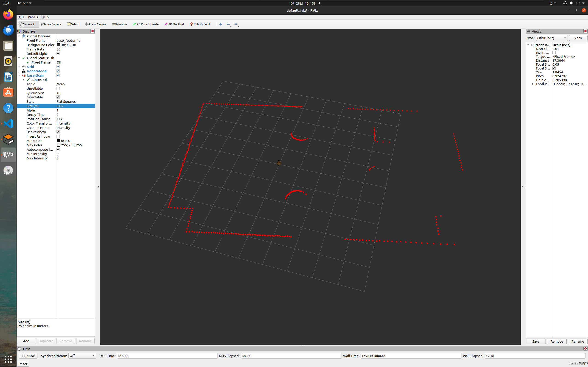Viewport: 588px width, 367px height.
Task: Disable the RobotModel display checkbox
Action: tap(58, 71)
